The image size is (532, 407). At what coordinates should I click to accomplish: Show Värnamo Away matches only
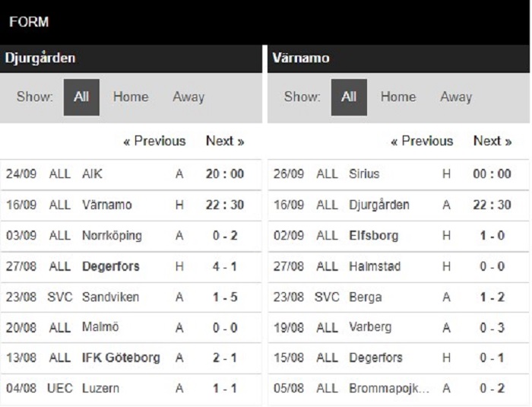point(456,97)
